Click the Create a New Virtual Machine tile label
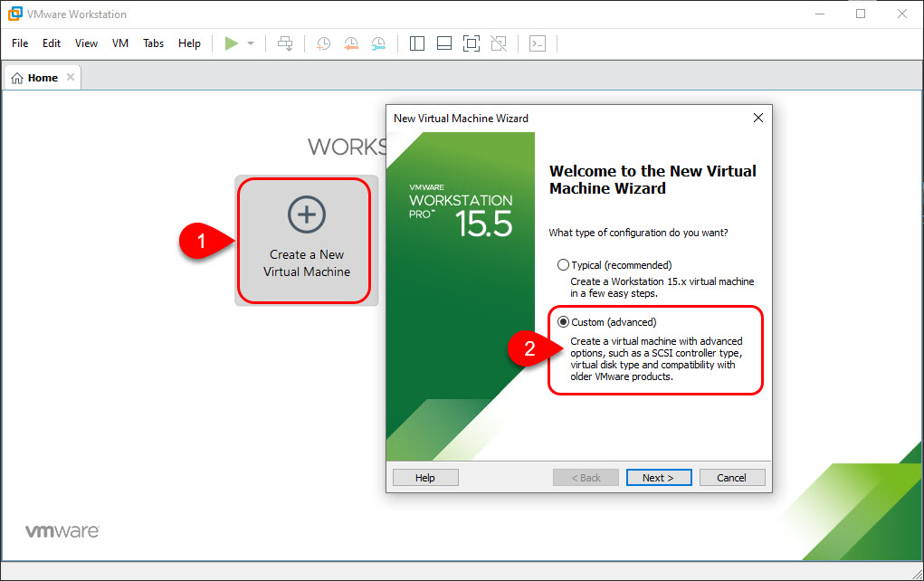This screenshot has height=581, width=924. pyautogui.click(x=307, y=262)
